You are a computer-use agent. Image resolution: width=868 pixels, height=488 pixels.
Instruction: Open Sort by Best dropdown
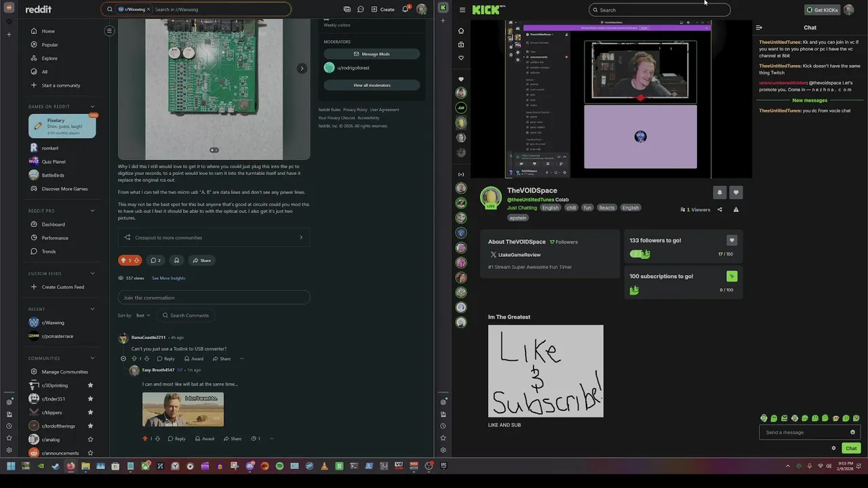[143, 315]
